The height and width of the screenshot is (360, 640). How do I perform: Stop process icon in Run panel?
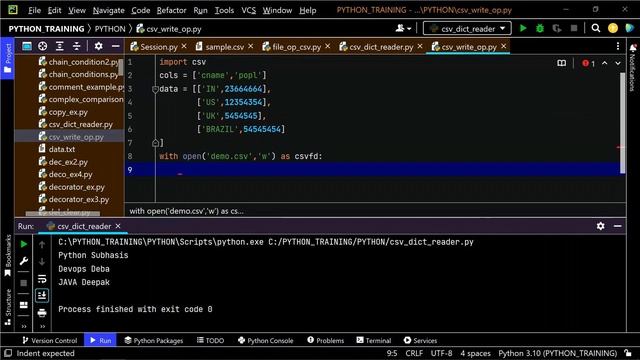pos(24,283)
